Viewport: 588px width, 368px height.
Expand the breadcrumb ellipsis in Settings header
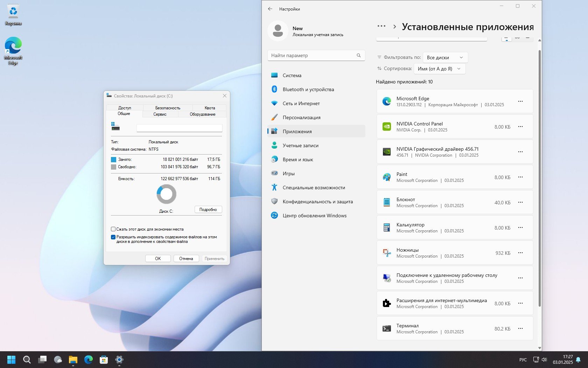click(381, 26)
